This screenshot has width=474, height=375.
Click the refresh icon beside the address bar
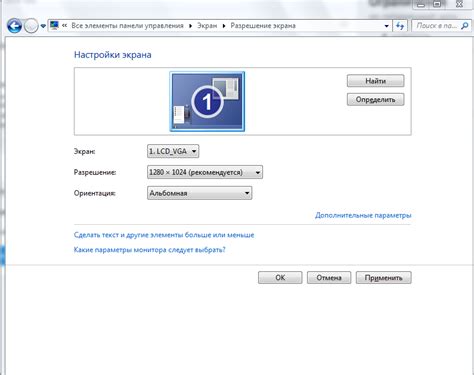(x=400, y=26)
